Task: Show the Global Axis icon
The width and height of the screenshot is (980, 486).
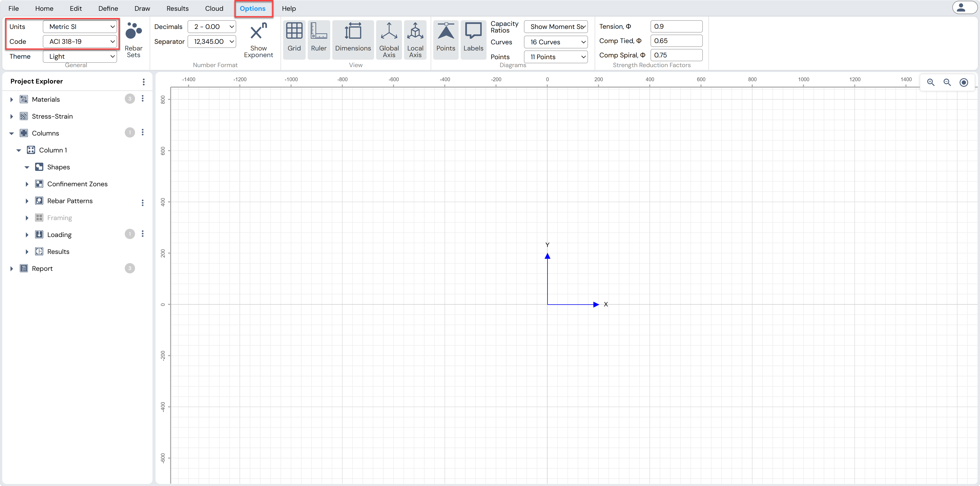Action: [389, 40]
